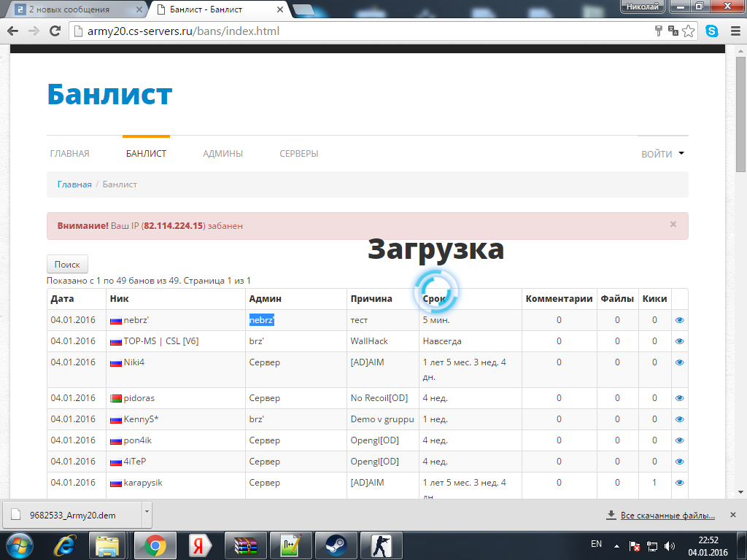
Task: Click the address bar URL field
Action: (362, 31)
